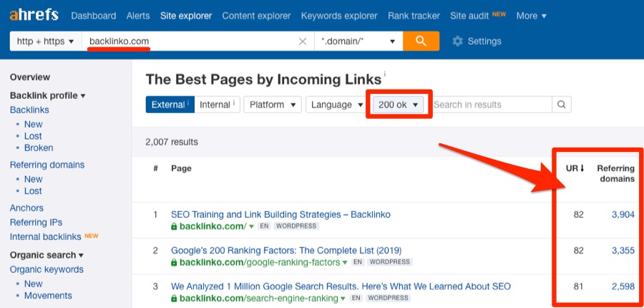Image resolution: width=644 pixels, height=308 pixels.
Task: Sort by the UR column header
Action: 575,168
